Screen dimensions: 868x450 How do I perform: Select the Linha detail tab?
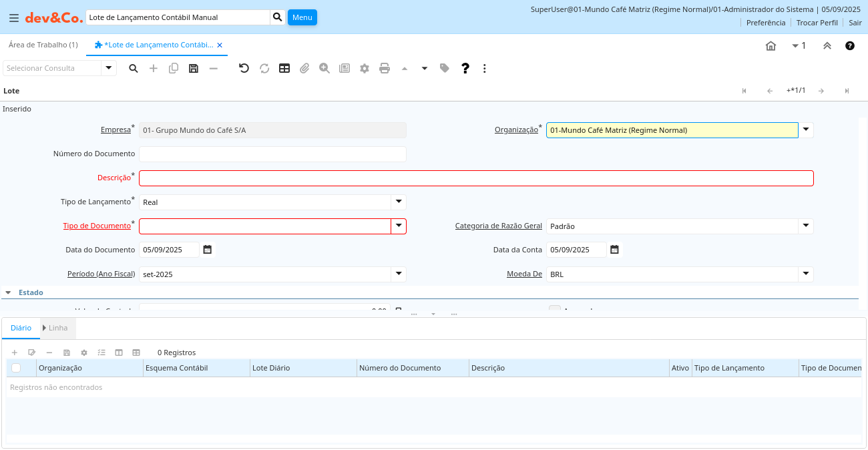click(57, 328)
